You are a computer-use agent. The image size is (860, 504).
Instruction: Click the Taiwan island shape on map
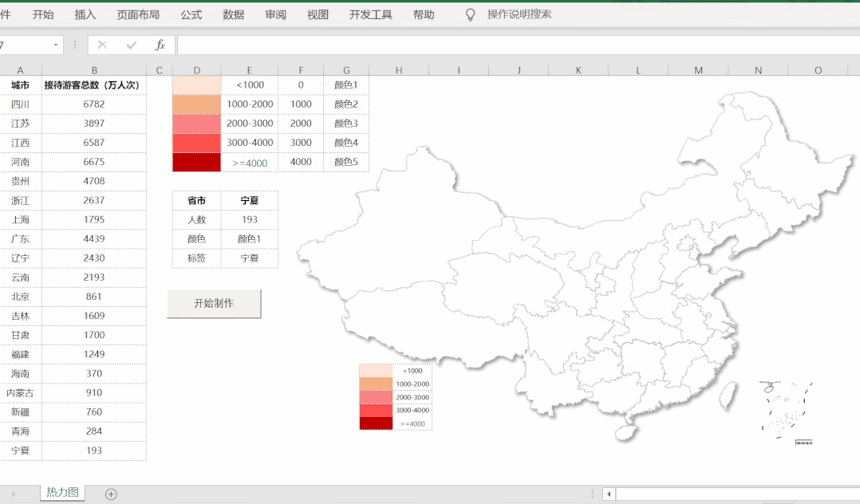click(x=728, y=396)
